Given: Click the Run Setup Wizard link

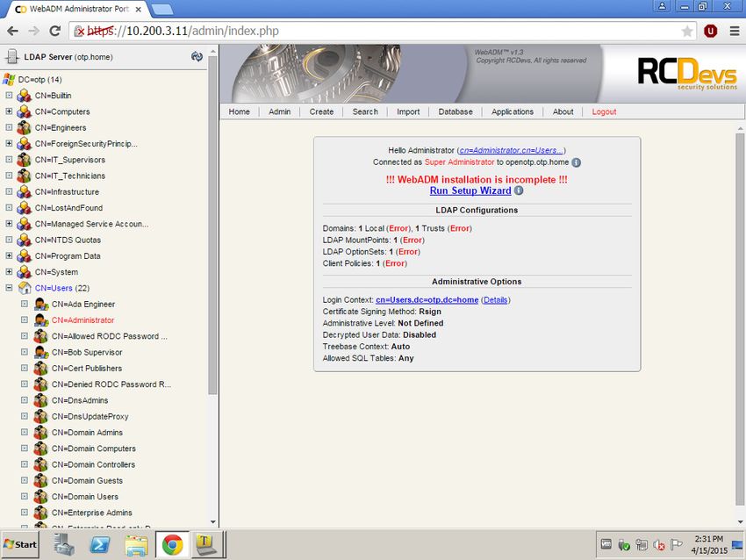Looking at the screenshot, I should click(x=470, y=190).
